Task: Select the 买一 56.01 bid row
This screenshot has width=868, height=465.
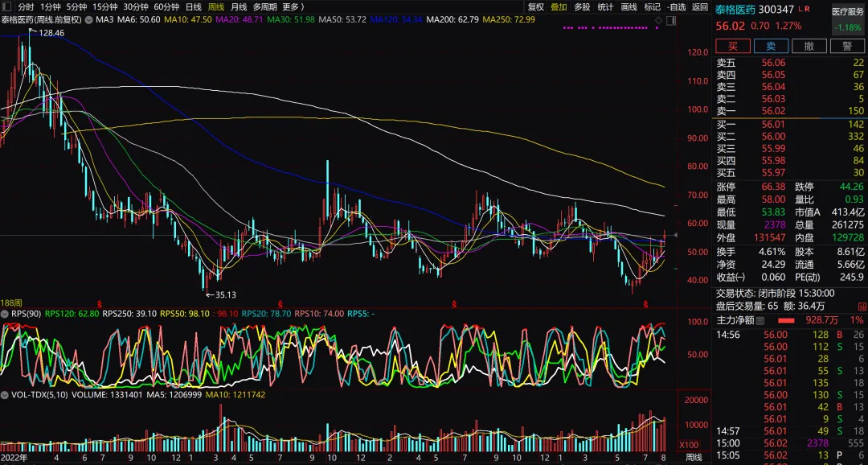Action: tap(790, 124)
